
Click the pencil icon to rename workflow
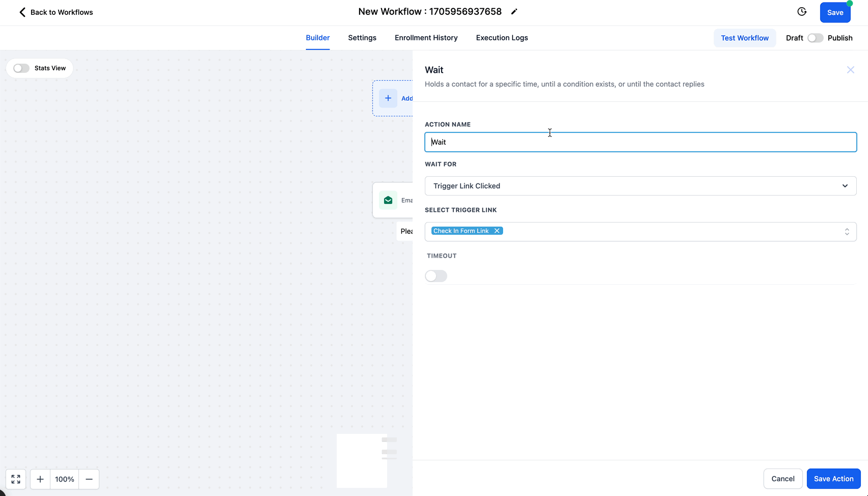pos(514,12)
